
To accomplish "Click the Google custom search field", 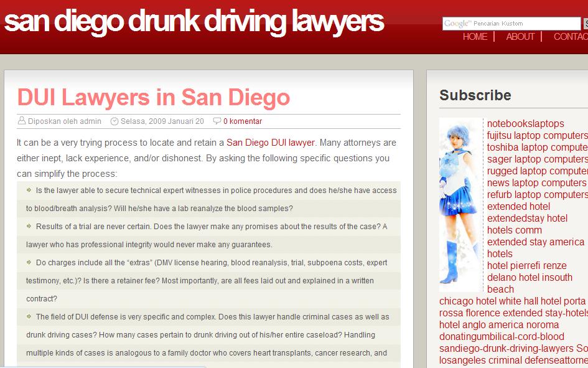I will 511,24.
